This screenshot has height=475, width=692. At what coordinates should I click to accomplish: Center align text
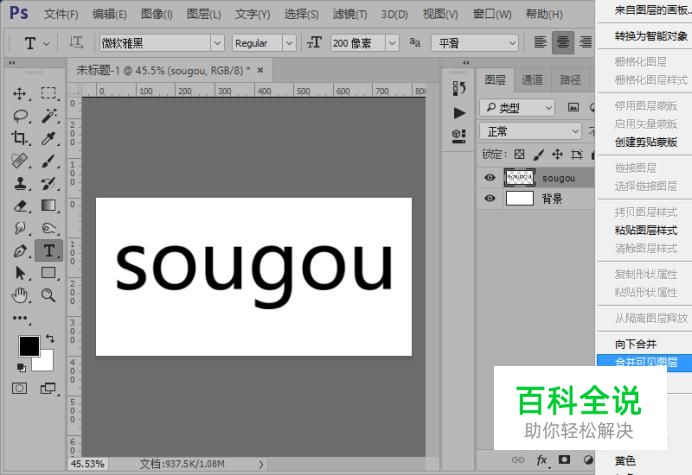(563, 42)
